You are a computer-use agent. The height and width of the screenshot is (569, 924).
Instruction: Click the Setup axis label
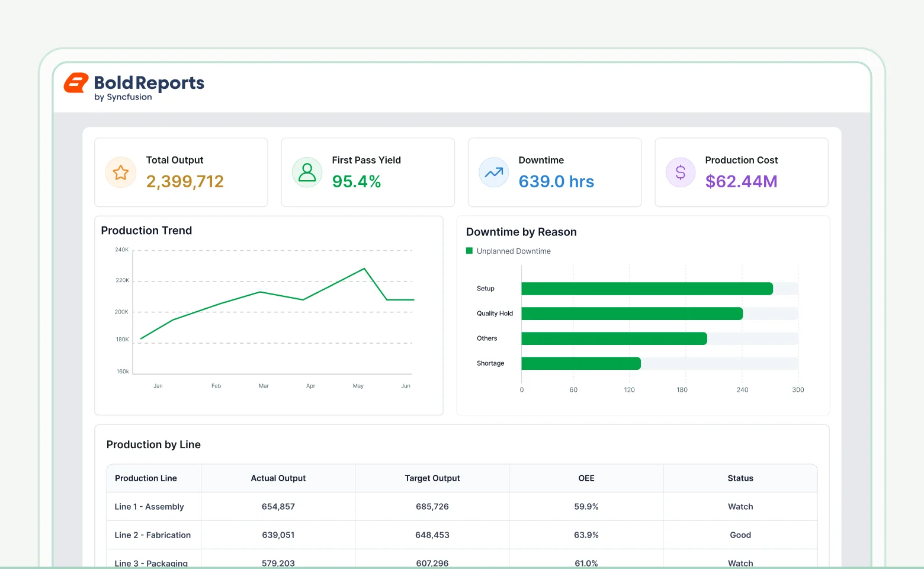486,289
